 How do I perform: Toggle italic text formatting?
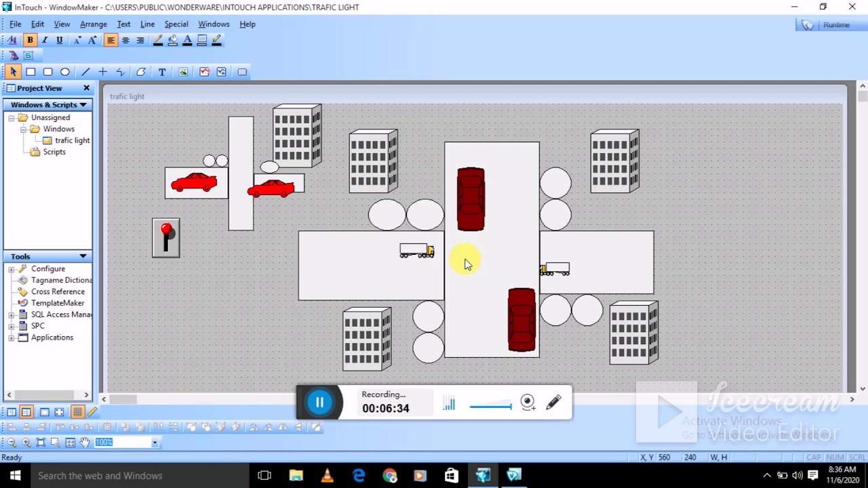click(45, 41)
